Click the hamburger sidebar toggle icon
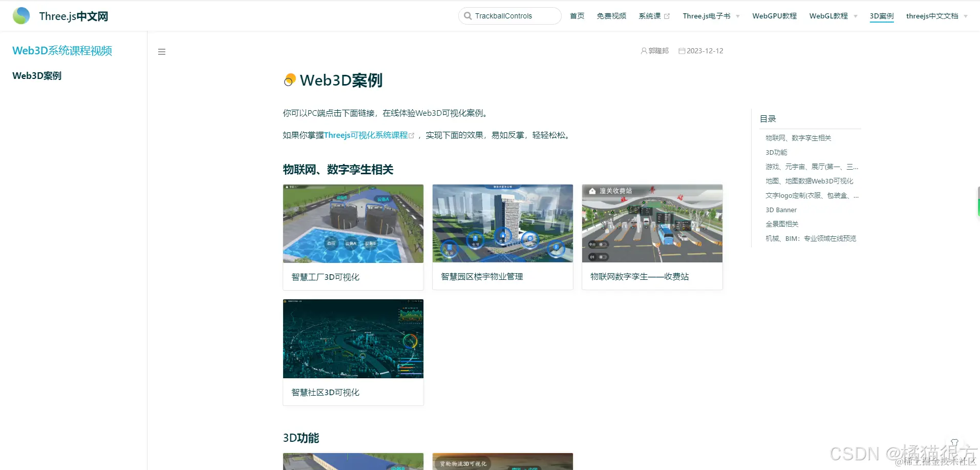 [162, 52]
